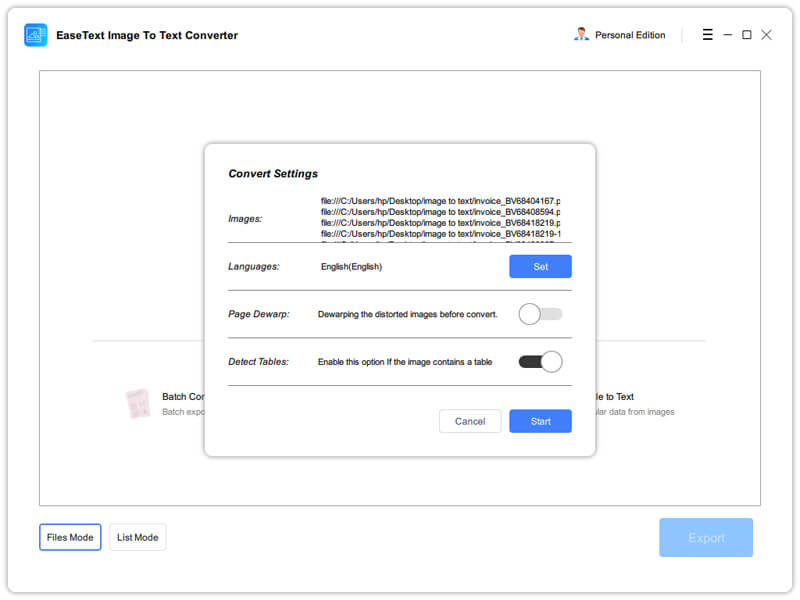The height and width of the screenshot is (600, 800).
Task: Select the invoice_BV68418219-1 file path
Action: pos(440,234)
